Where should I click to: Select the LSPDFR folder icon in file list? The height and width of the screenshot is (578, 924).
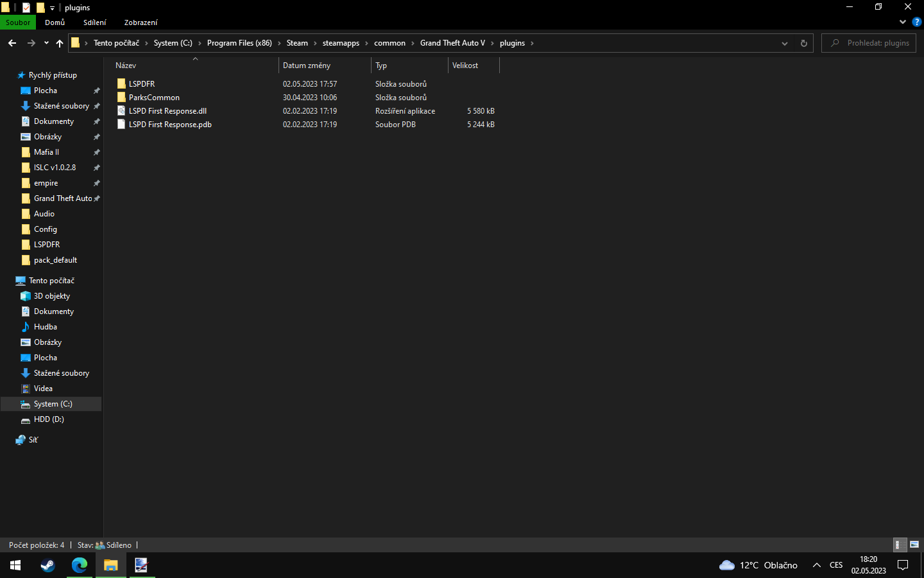click(x=121, y=84)
